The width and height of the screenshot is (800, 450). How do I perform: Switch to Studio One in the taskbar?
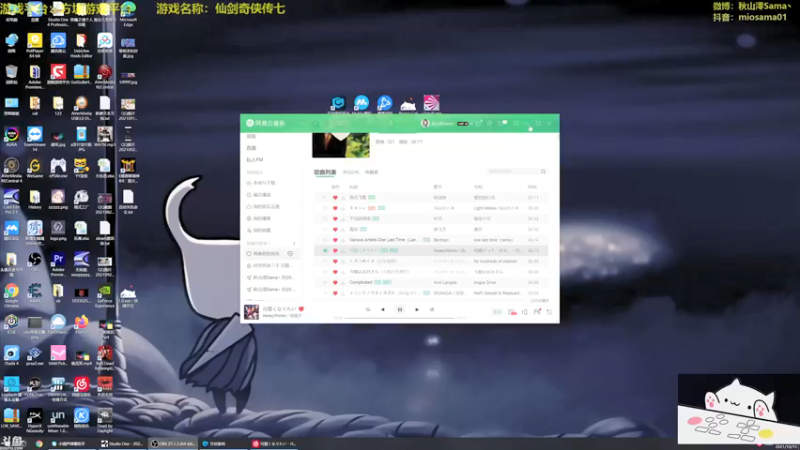[122, 443]
